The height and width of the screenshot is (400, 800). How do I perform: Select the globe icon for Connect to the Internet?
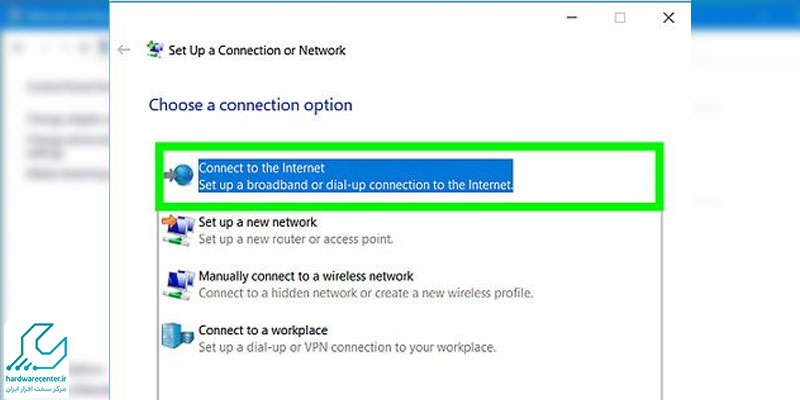coord(179,175)
